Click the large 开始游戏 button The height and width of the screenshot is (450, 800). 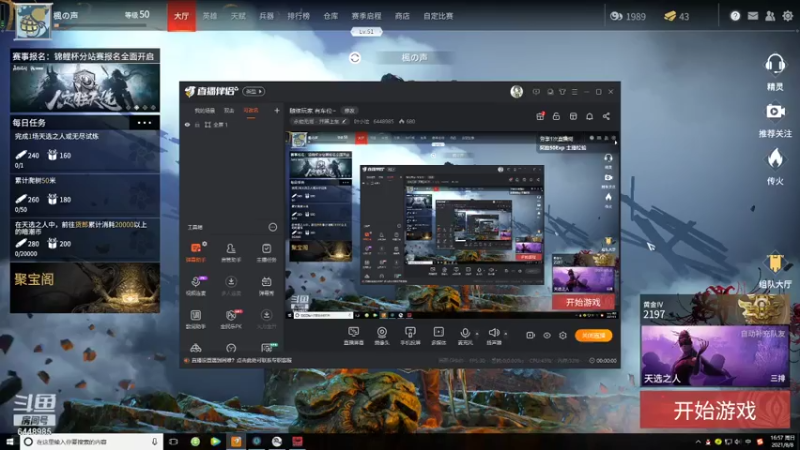(x=715, y=410)
